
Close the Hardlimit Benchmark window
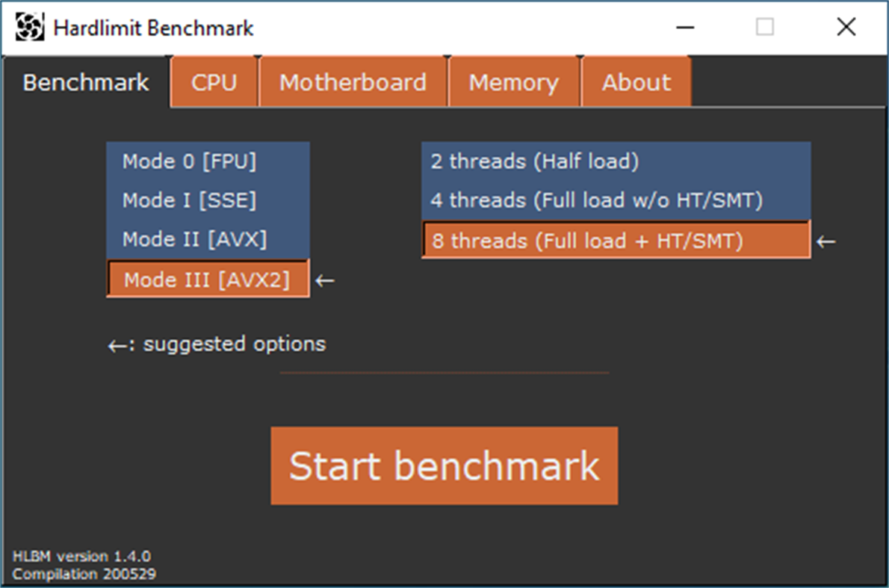pyautogui.click(x=846, y=28)
